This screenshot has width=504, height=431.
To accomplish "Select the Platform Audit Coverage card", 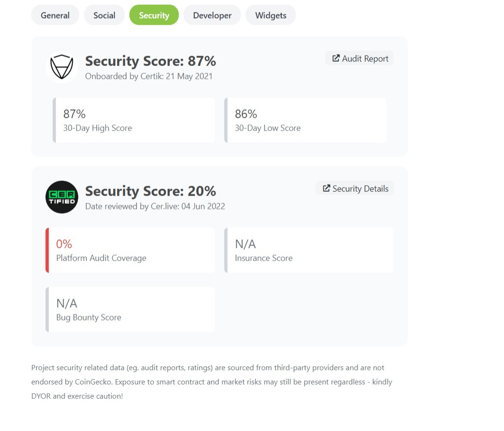I will [x=131, y=251].
